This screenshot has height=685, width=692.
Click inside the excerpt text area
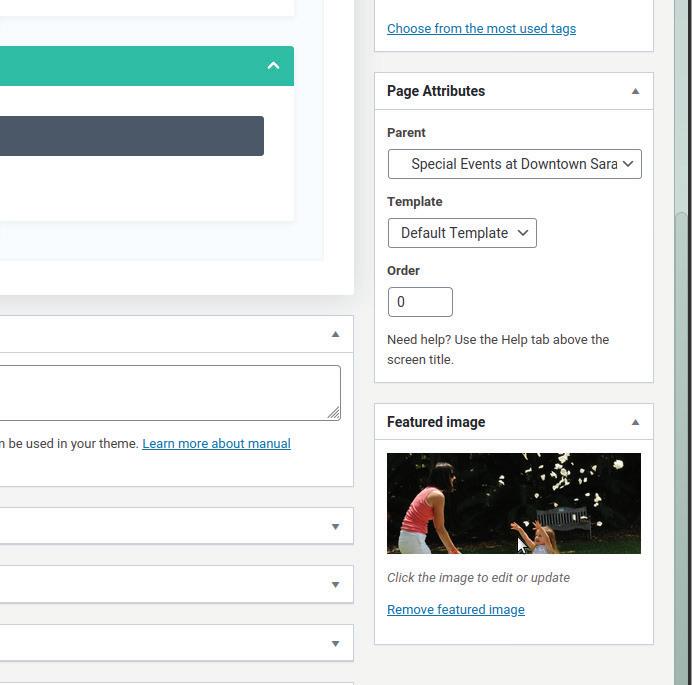[x=169, y=393]
